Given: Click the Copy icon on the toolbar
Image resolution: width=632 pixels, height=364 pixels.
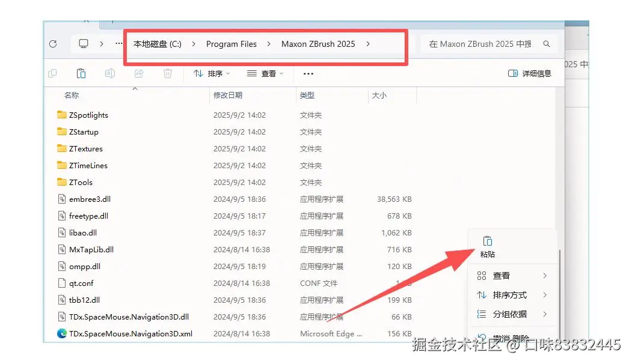Looking at the screenshot, I should (53, 73).
